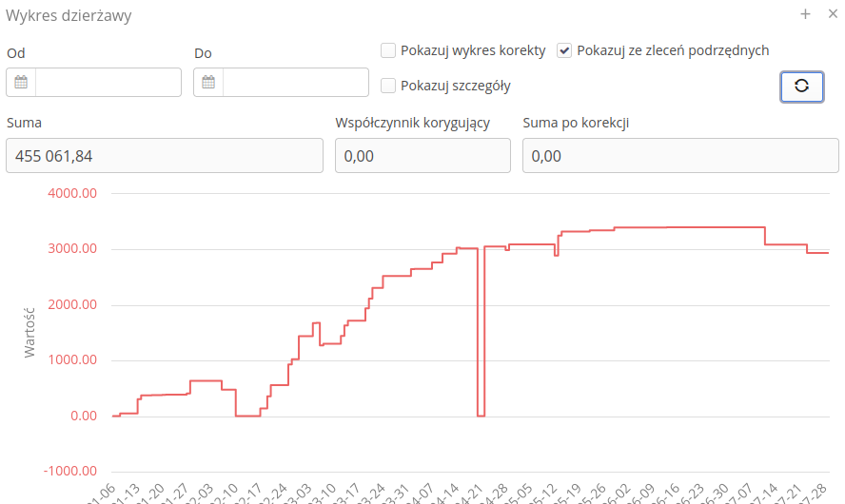The height and width of the screenshot is (504, 845).
Task: Click the 4000.00 y-axis label
Action: click(73, 193)
